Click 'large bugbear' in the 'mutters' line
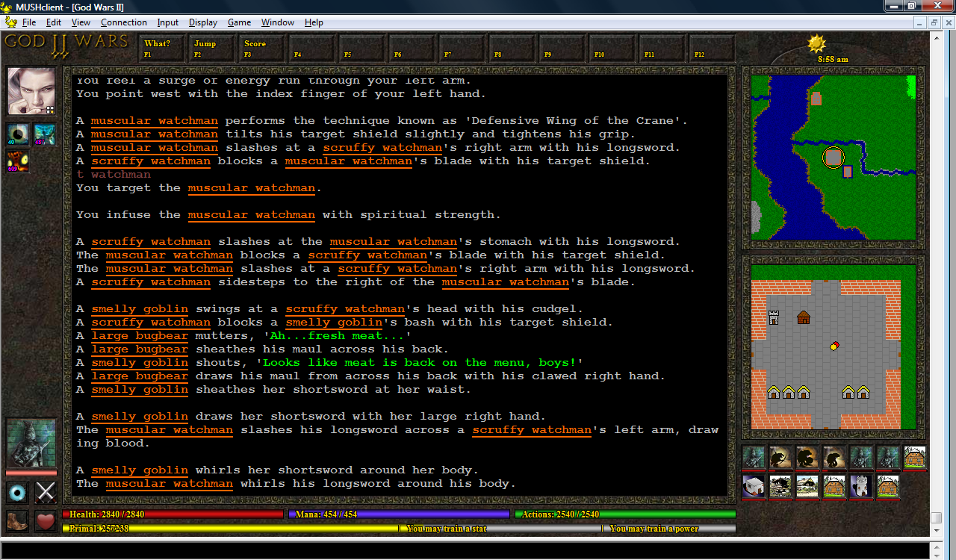This screenshot has width=956, height=560. tap(140, 336)
